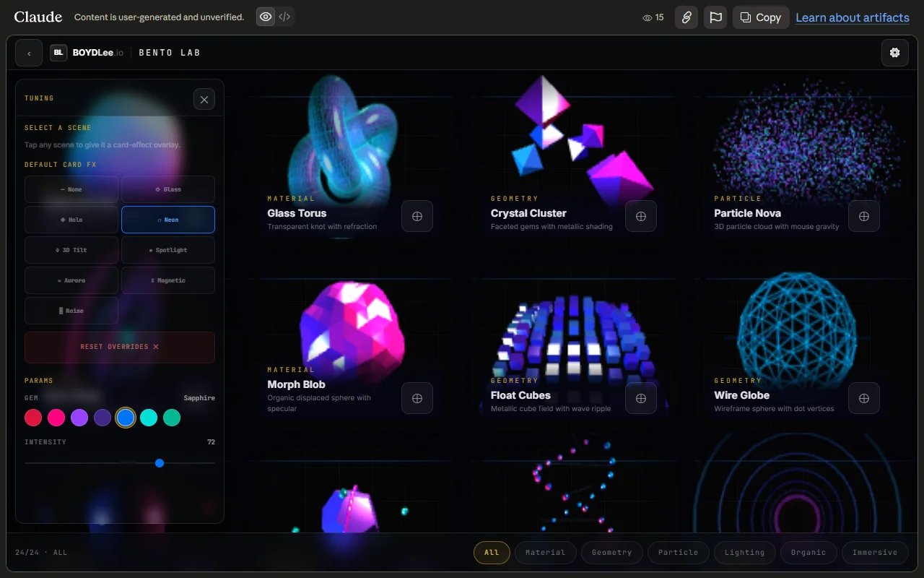Select the Organic filter tab

pos(808,553)
